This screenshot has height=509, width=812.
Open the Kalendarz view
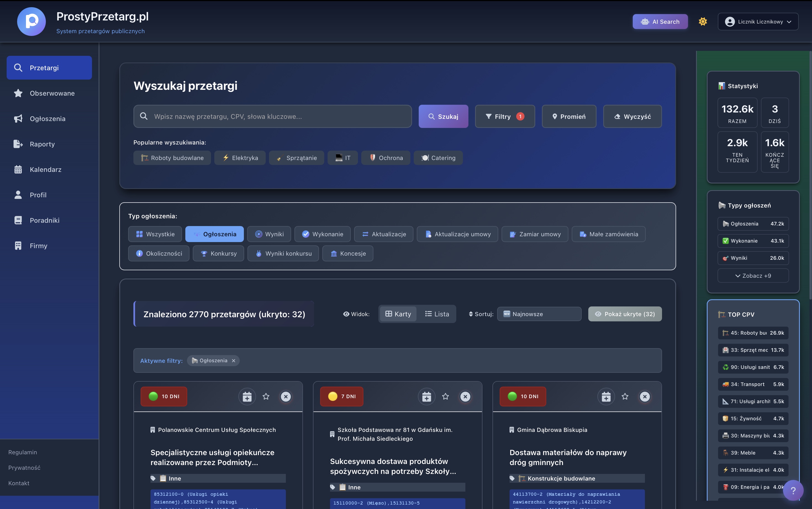click(x=45, y=169)
